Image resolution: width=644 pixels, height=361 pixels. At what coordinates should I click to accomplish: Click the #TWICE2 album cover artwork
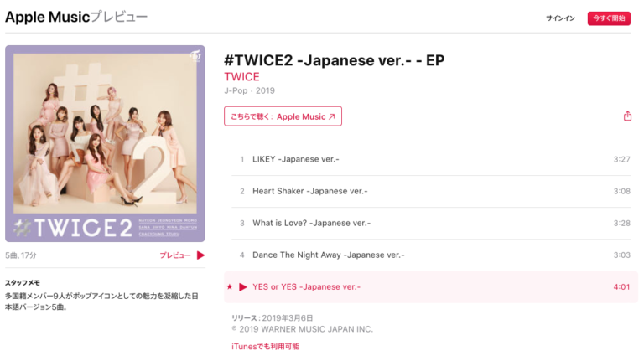(x=105, y=143)
